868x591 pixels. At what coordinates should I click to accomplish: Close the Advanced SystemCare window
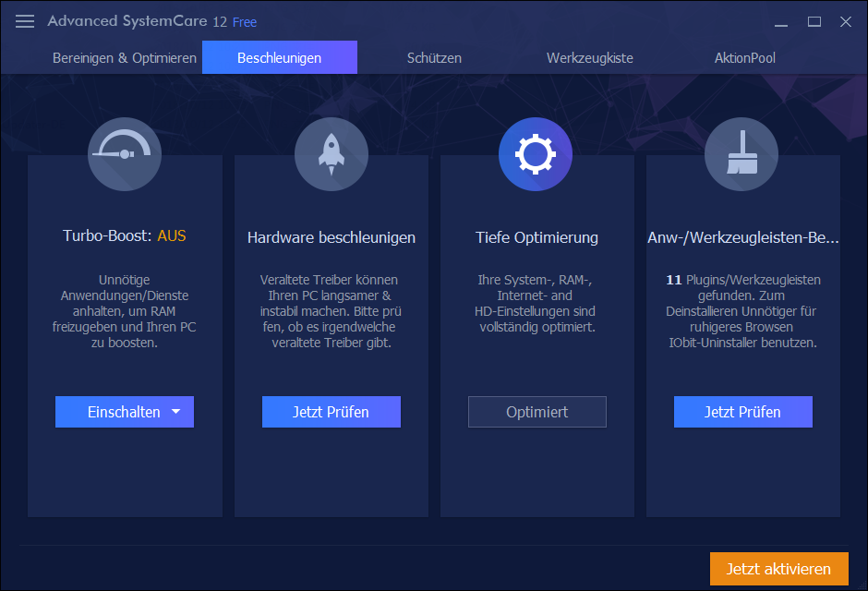[845, 22]
